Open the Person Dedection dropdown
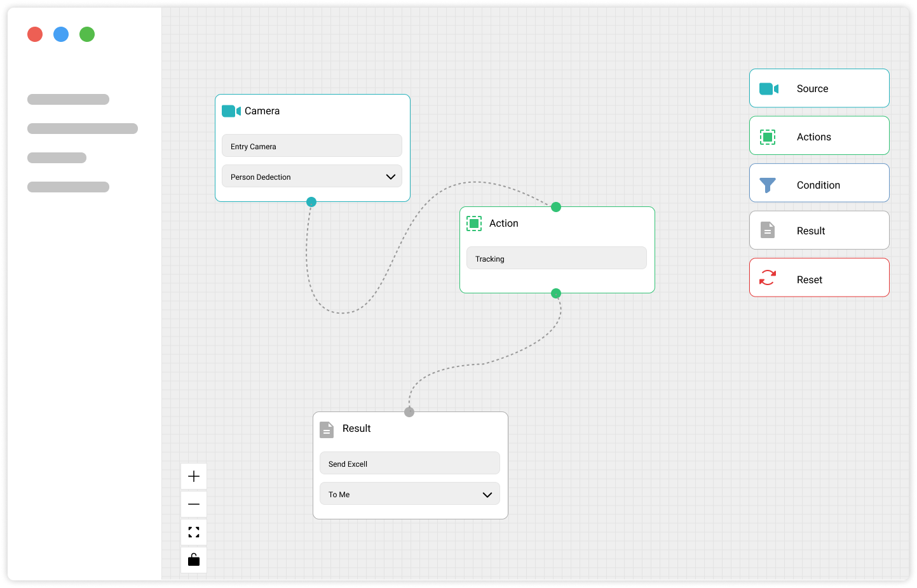This screenshot has height=588, width=917. [311, 177]
